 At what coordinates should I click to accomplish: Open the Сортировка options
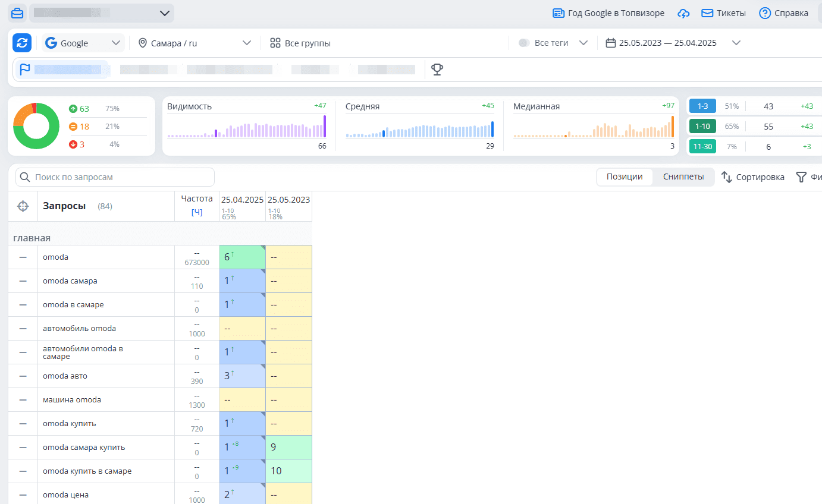click(x=753, y=177)
